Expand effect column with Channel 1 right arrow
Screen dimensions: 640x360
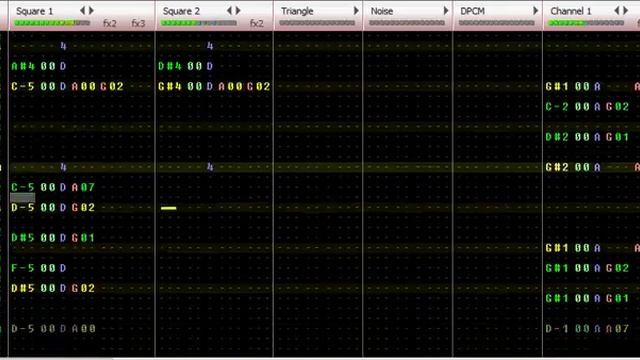(x=626, y=11)
